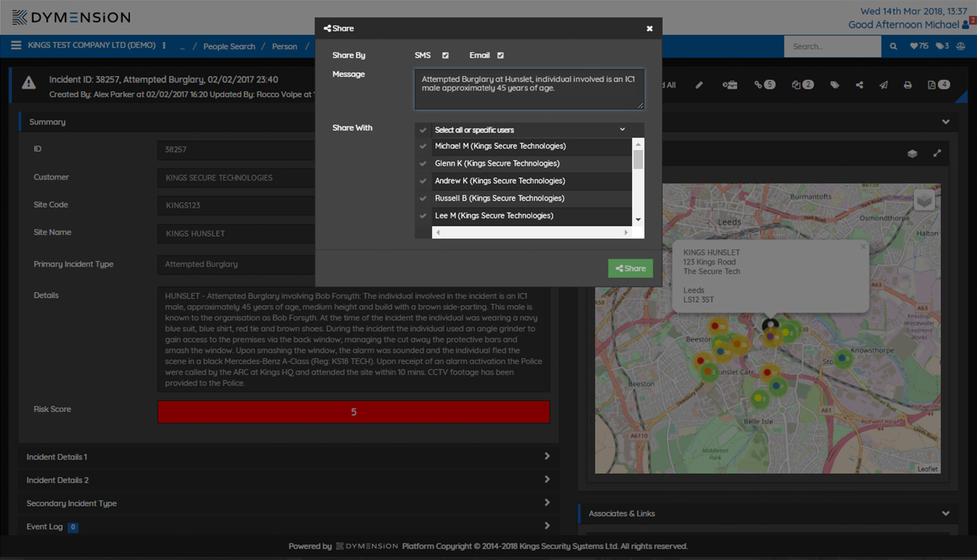977x560 pixels.
Task: Go to People Search breadcrumb
Action: [229, 46]
